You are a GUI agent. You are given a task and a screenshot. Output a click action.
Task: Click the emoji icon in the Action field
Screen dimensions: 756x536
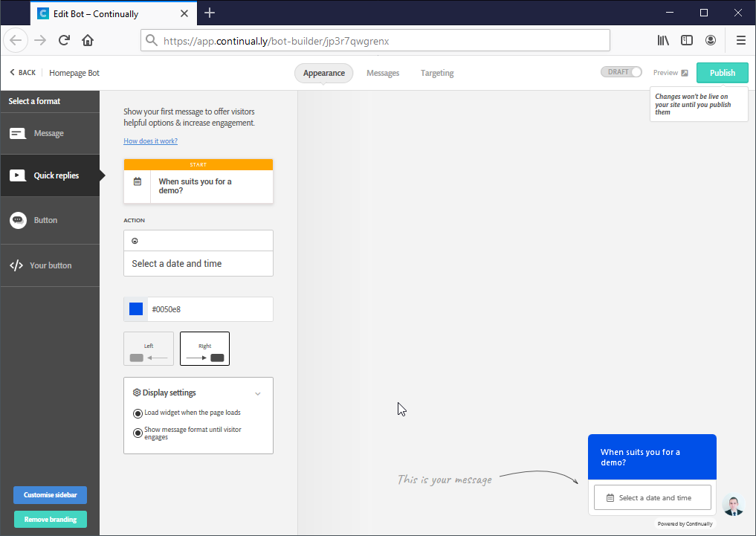pos(135,240)
